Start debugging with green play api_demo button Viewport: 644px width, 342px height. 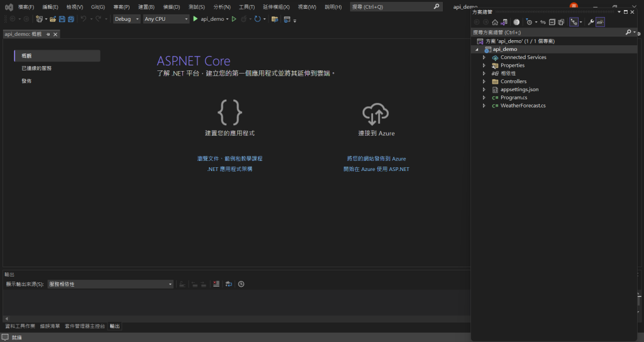208,19
